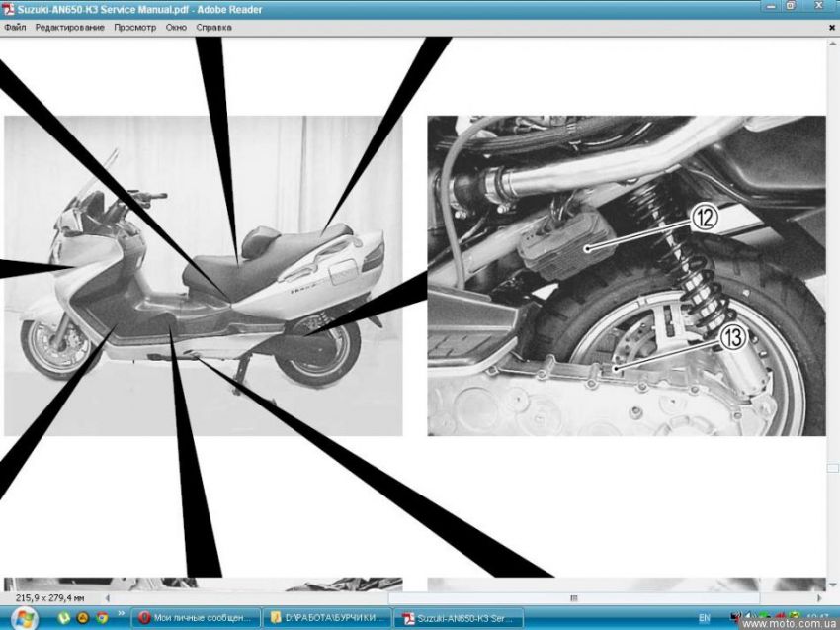This screenshot has width=840, height=630.
Task: Switch to the Opera Мои личные сообщен... task
Action: click(196, 618)
